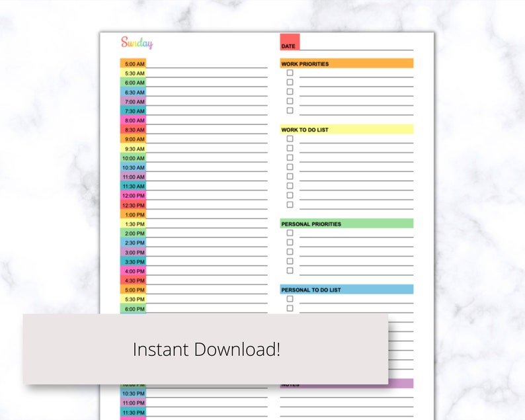Tick the first Personal Priorities checkbox
Screen dimensions: 525x420
click(x=290, y=233)
